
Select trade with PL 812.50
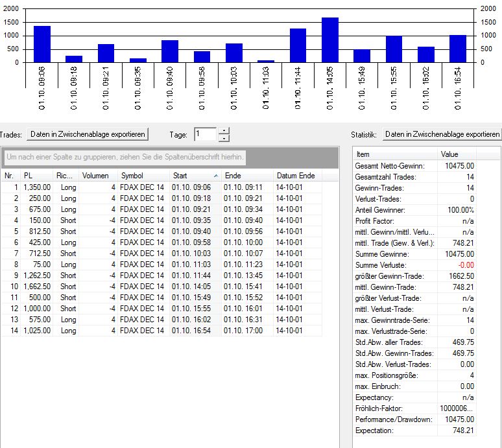[x=161, y=231]
